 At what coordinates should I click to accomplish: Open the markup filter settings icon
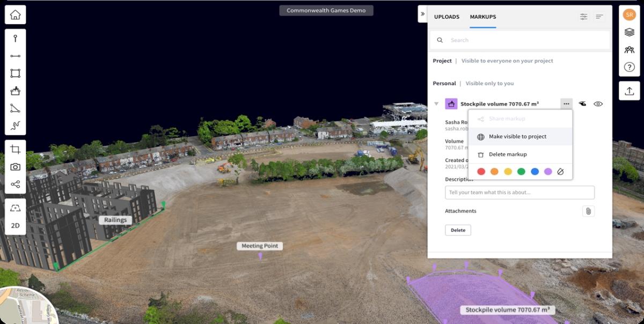coord(583,17)
